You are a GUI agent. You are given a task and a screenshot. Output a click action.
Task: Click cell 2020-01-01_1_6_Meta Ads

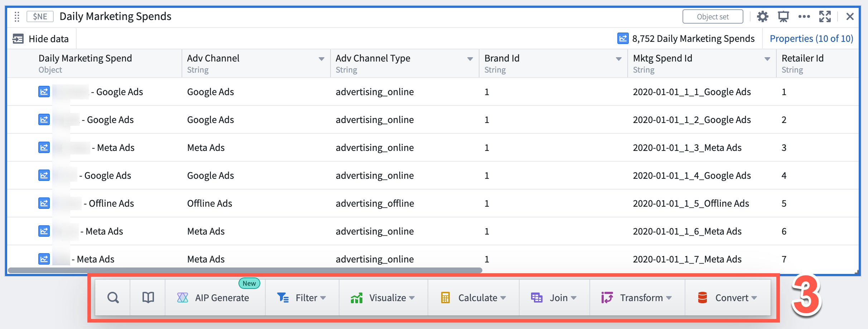[x=687, y=231]
